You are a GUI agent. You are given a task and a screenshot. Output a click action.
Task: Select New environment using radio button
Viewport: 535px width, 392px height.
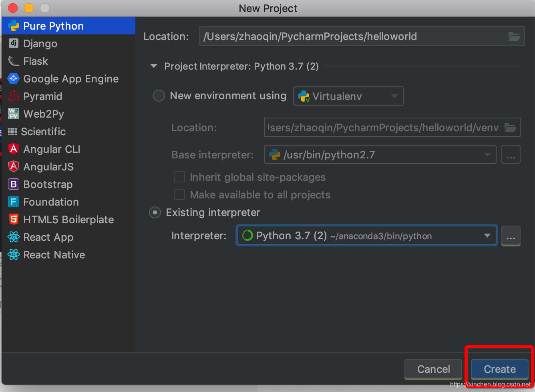tap(159, 96)
